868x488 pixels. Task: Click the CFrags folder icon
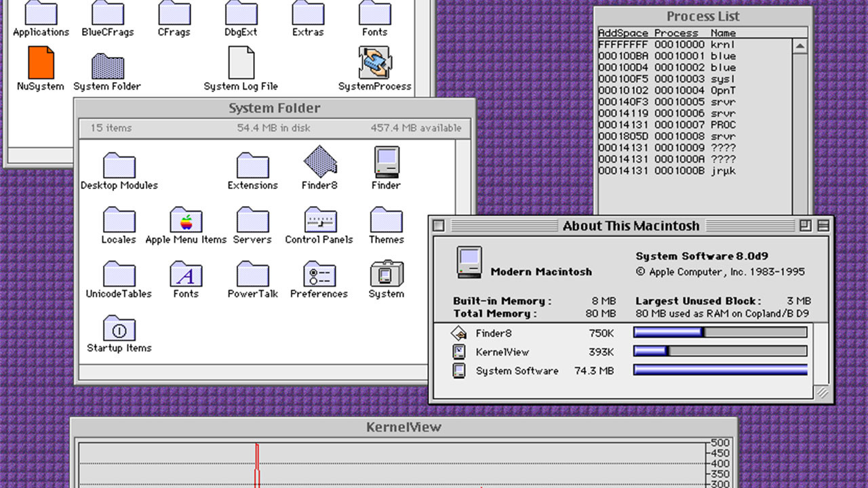[x=174, y=12]
